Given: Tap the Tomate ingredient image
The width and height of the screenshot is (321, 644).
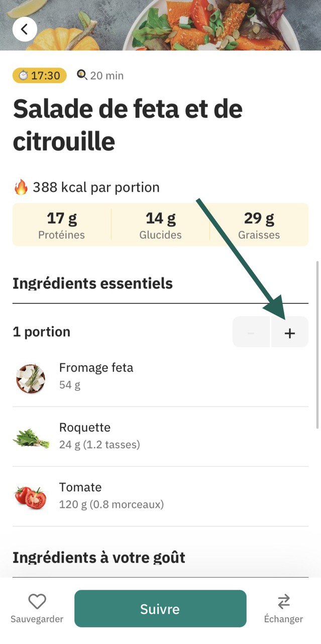Looking at the screenshot, I should 31,497.
